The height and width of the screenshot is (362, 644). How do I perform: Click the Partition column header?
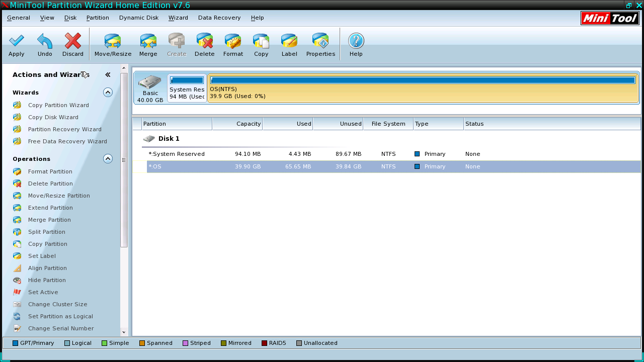pos(177,124)
